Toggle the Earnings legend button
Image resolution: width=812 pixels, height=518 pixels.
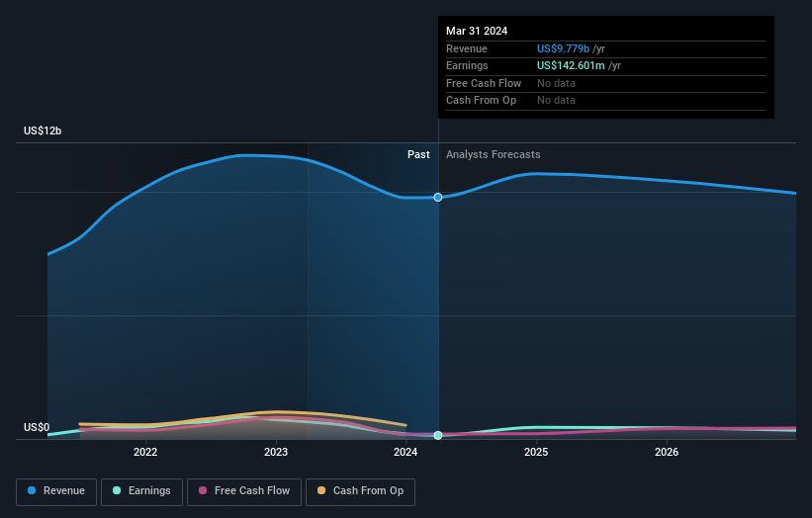tap(141, 491)
